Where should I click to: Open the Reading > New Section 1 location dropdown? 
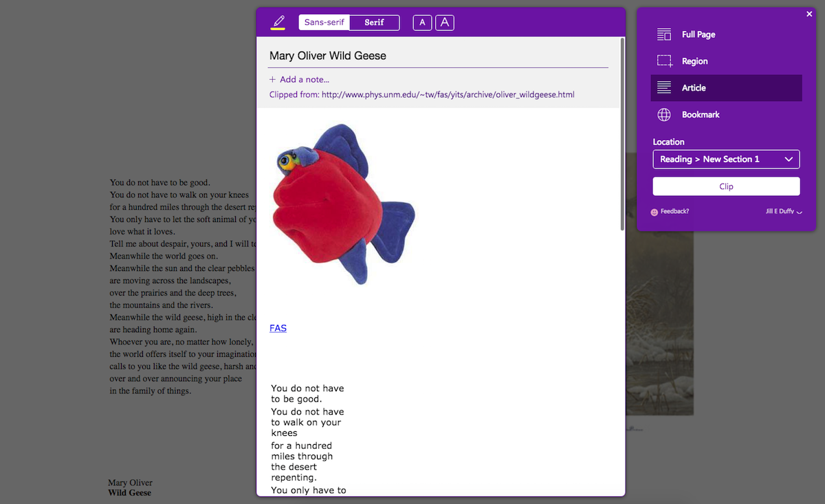pos(726,159)
